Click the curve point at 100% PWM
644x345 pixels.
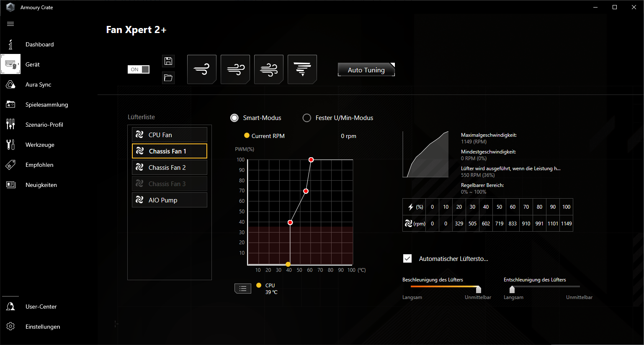point(311,160)
